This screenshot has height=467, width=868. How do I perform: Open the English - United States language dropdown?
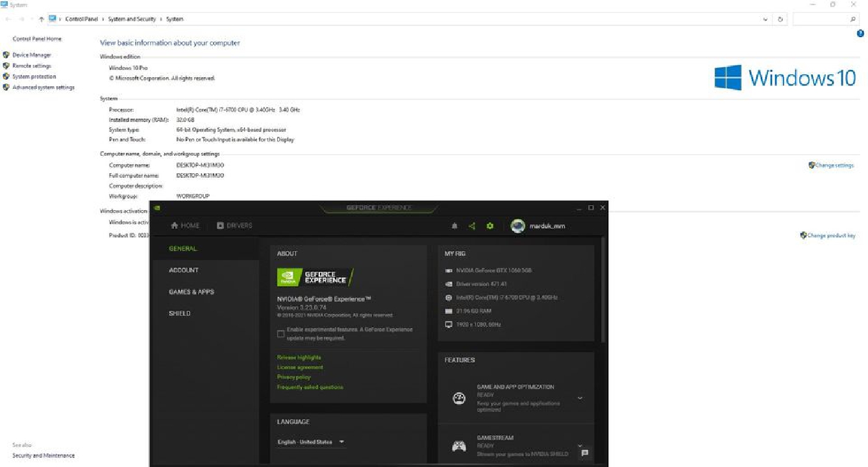click(x=311, y=442)
